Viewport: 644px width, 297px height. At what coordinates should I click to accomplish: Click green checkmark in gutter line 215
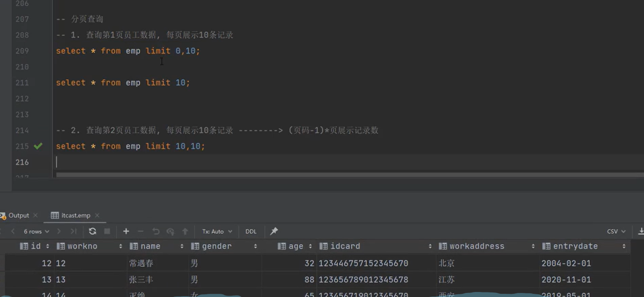pos(38,146)
